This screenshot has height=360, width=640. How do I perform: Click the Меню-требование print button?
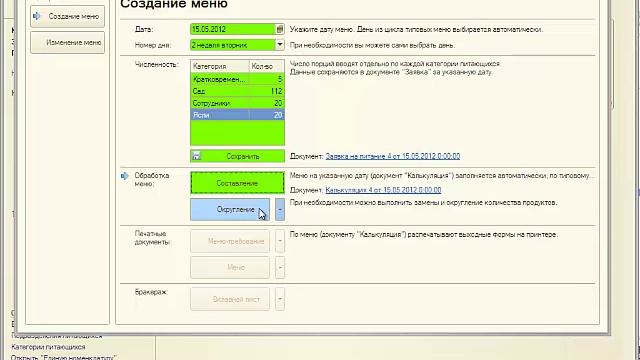[x=230, y=241]
